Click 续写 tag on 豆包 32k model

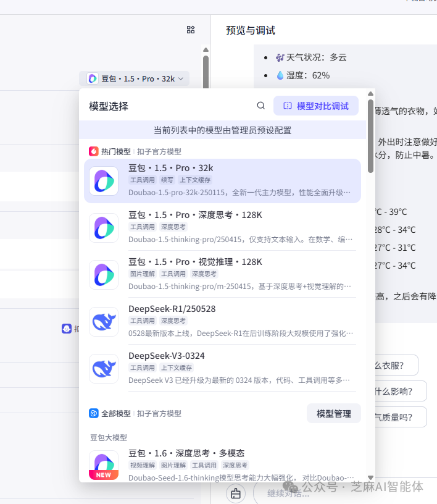coord(167,180)
